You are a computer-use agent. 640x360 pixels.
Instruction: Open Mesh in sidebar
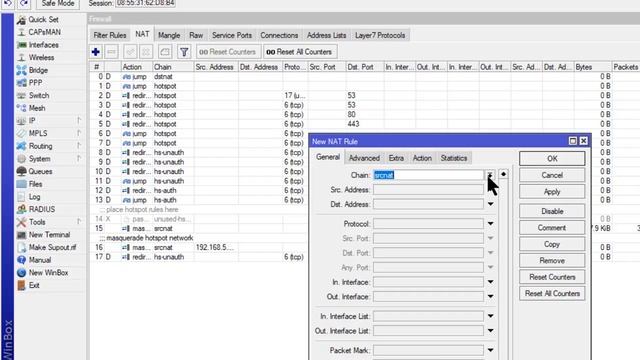pos(37,108)
